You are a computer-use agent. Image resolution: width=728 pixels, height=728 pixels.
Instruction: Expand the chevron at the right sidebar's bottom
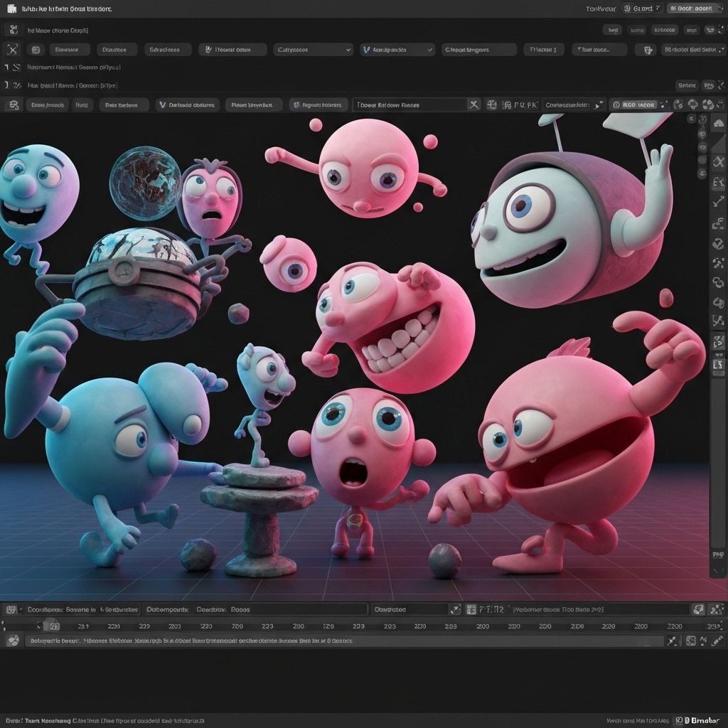coord(718,570)
